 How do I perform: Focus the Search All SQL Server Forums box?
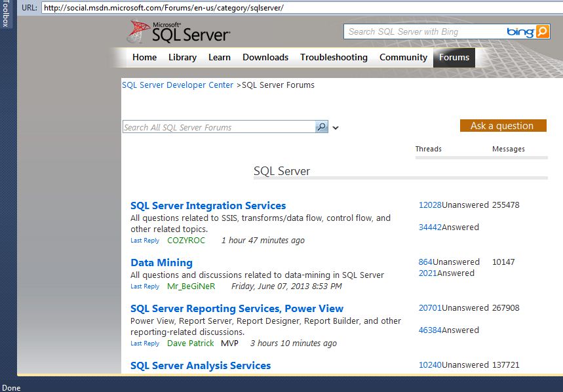219,127
